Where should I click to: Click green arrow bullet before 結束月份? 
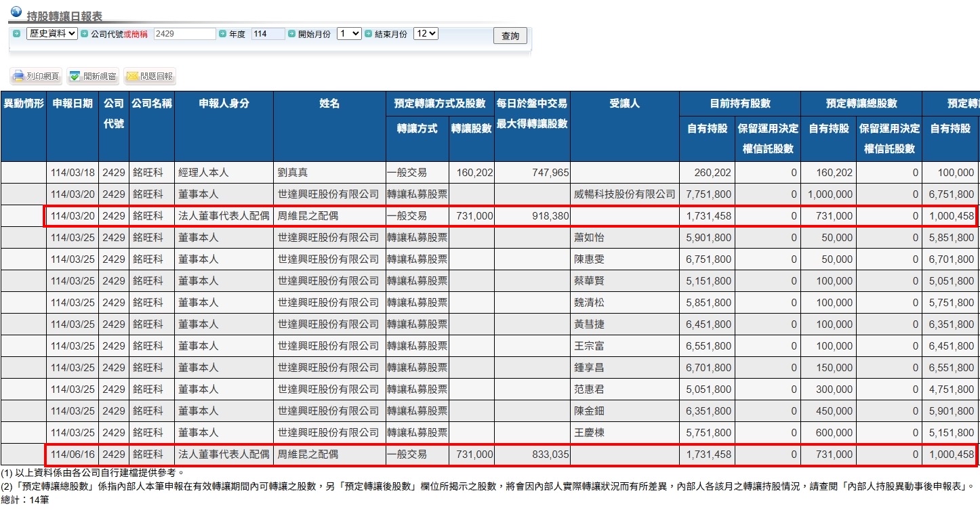coord(368,34)
